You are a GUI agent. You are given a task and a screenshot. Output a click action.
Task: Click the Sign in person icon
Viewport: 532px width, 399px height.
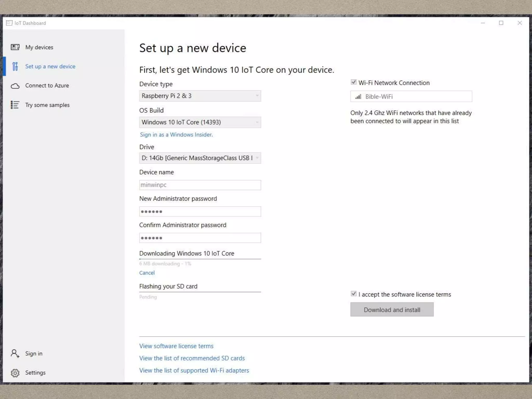click(x=15, y=354)
